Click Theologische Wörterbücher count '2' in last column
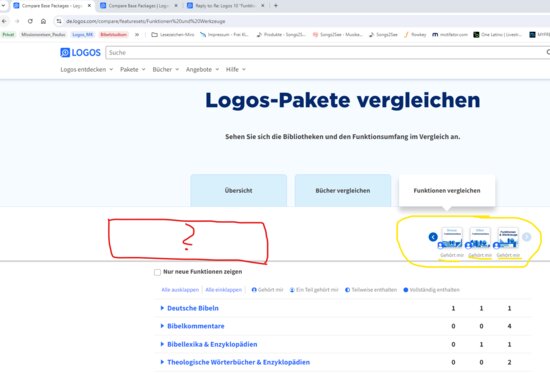 coord(509,362)
